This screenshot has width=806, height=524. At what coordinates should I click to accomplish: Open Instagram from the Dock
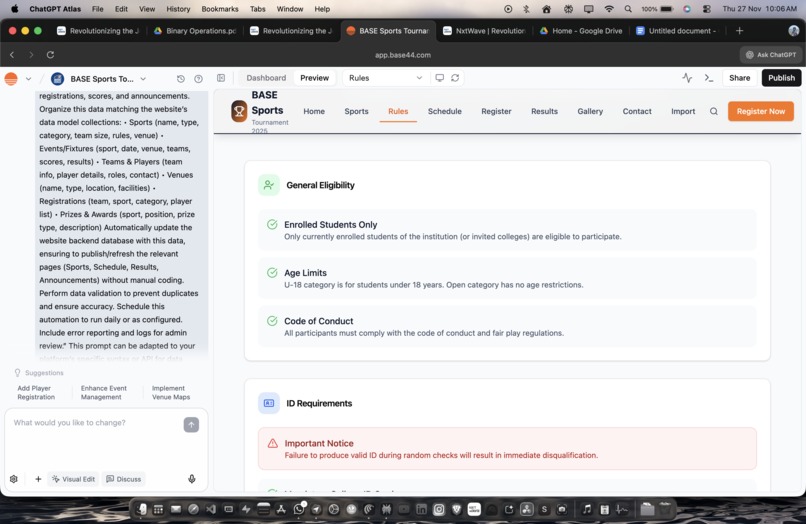[439, 509]
